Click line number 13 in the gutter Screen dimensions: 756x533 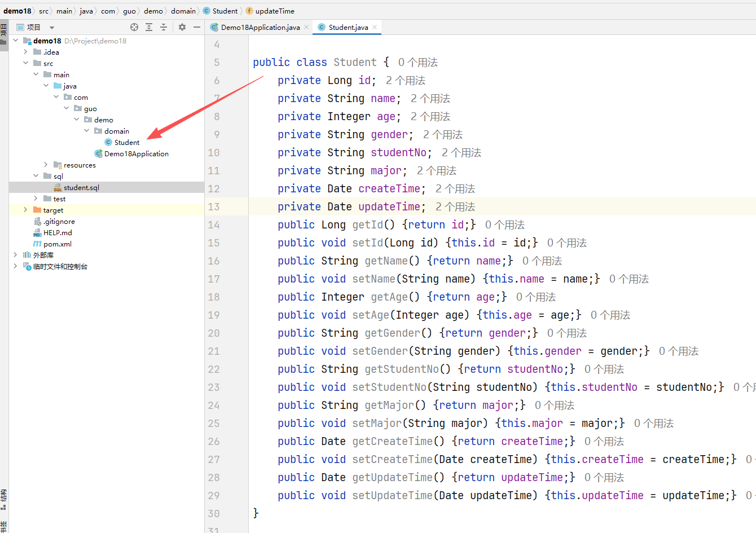click(214, 207)
